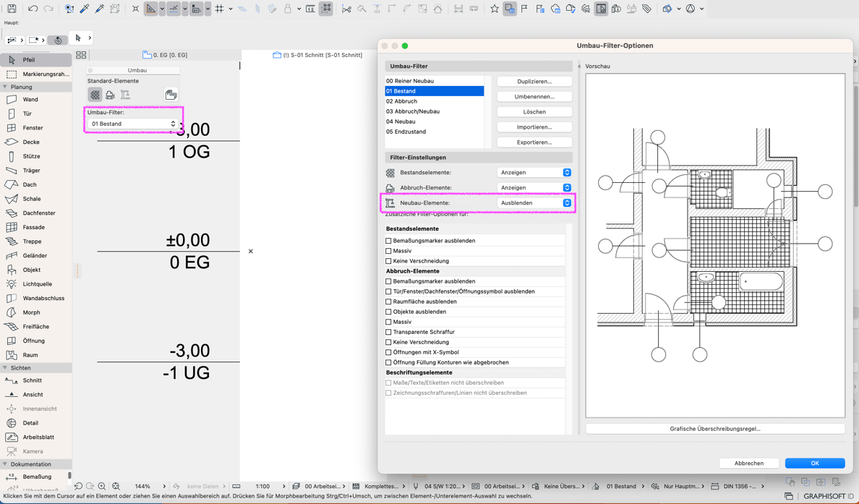Select the Bemaßung tool
The width and height of the screenshot is (859, 504).
(x=37, y=477)
